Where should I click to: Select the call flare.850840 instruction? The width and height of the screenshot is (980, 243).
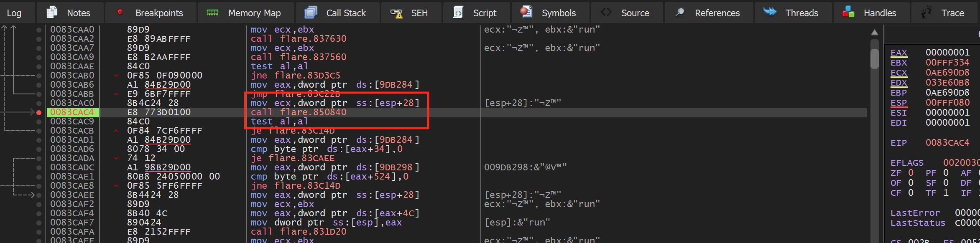pyautogui.click(x=299, y=112)
